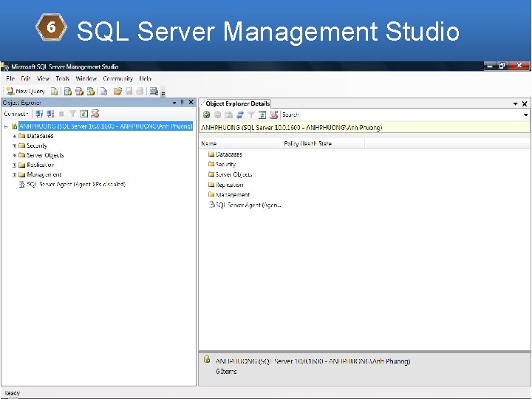Screen dimensions: 532x399
Task: Click Refresh icon in Object Explorer toolbar
Action: [x=83, y=114]
